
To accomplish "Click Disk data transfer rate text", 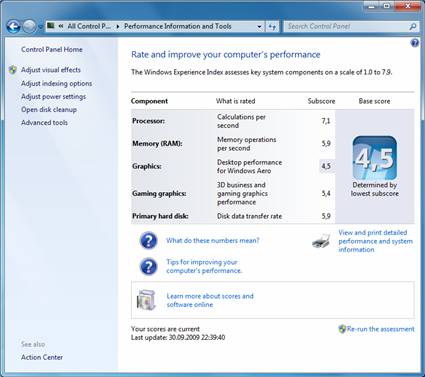I will (x=249, y=216).
